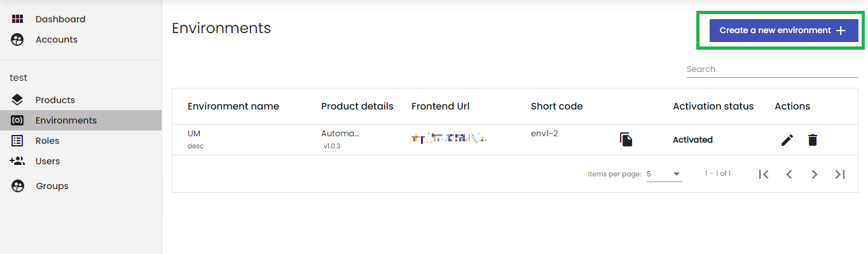The image size is (868, 254).
Task: Click the Activation status column header
Action: 713,106
